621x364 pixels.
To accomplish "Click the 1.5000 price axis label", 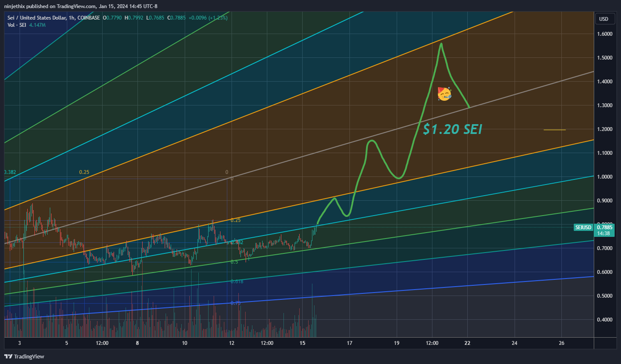I will (604, 58).
